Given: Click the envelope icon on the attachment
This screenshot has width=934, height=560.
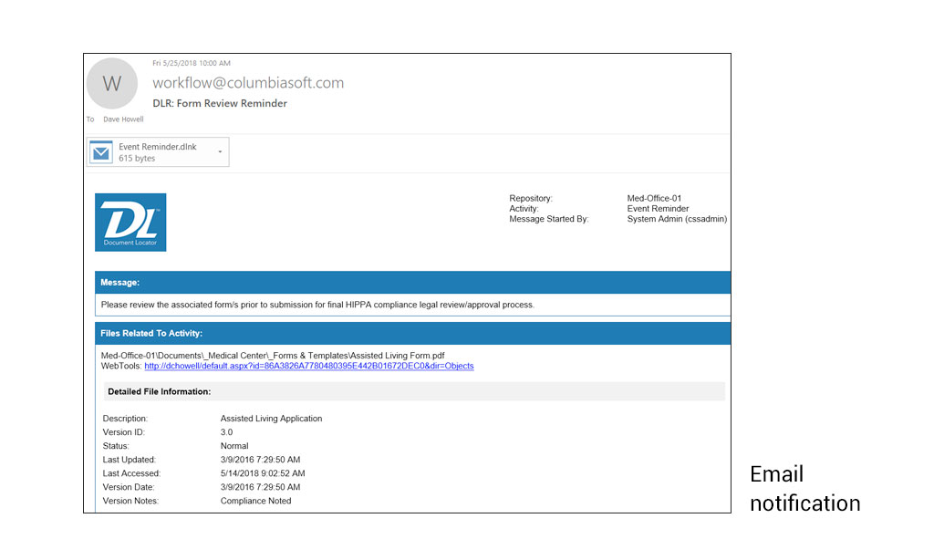Looking at the screenshot, I should [x=101, y=152].
